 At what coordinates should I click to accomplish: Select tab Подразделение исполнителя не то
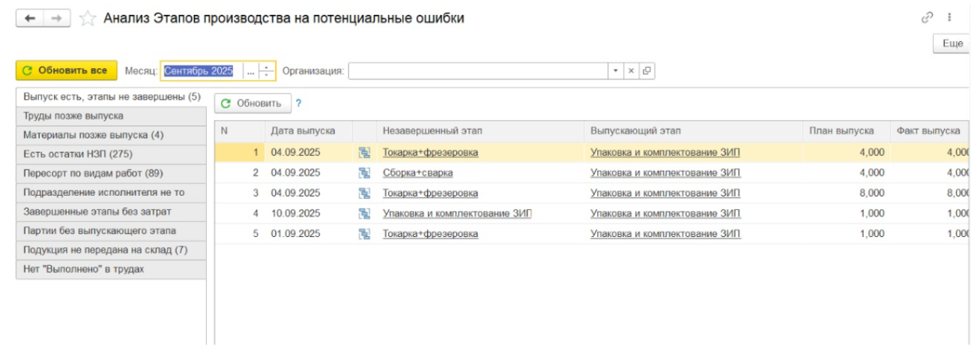pyautogui.click(x=111, y=192)
